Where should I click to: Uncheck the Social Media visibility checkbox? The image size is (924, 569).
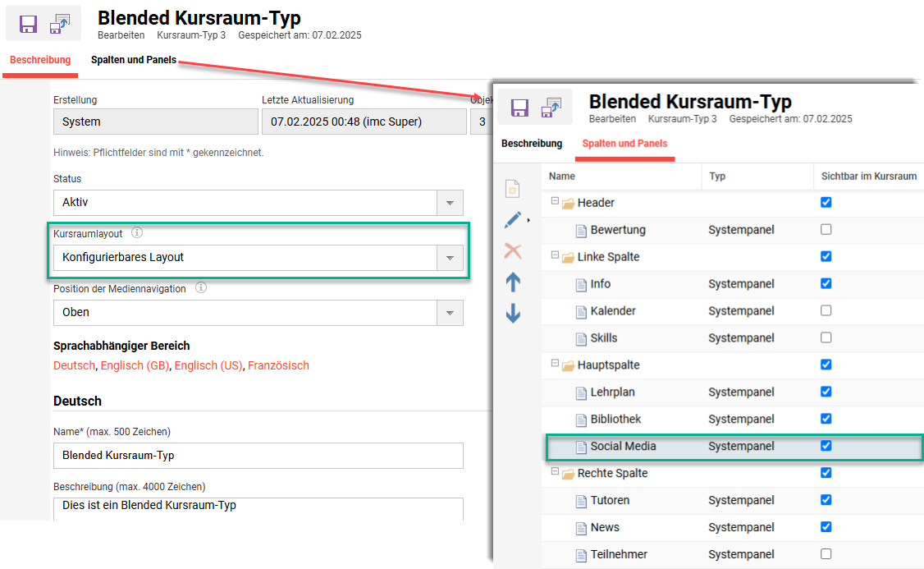[826, 446]
